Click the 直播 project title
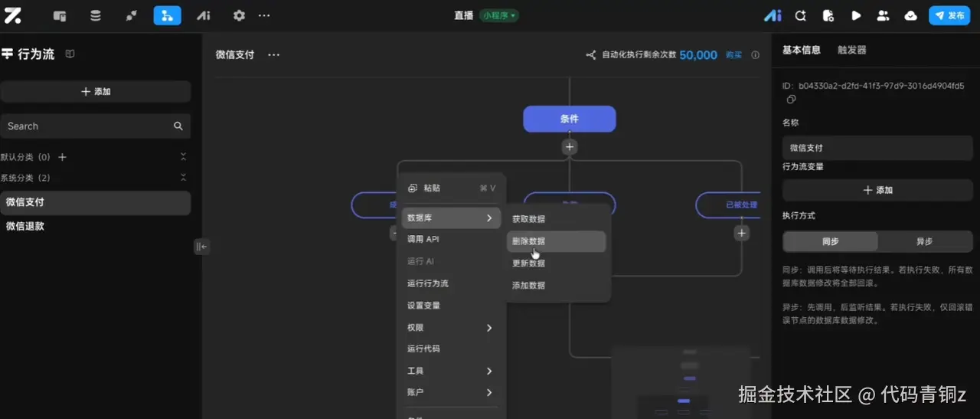Viewport: 980px width, 419px height. pos(464,15)
